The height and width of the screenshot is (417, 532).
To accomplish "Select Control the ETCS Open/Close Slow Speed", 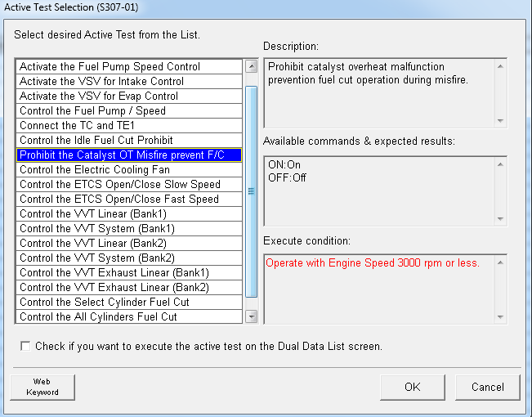I will coord(119,185).
